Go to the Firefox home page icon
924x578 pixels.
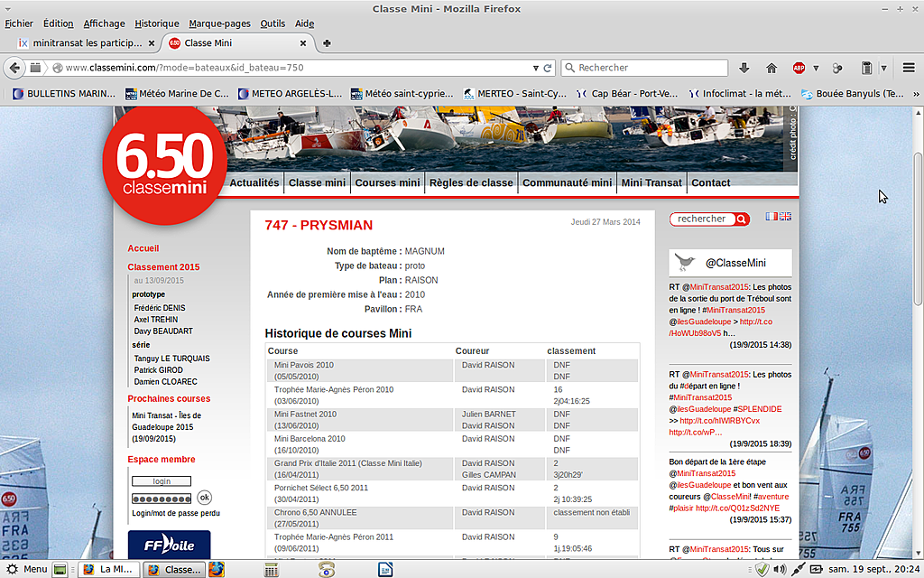pyautogui.click(x=772, y=68)
